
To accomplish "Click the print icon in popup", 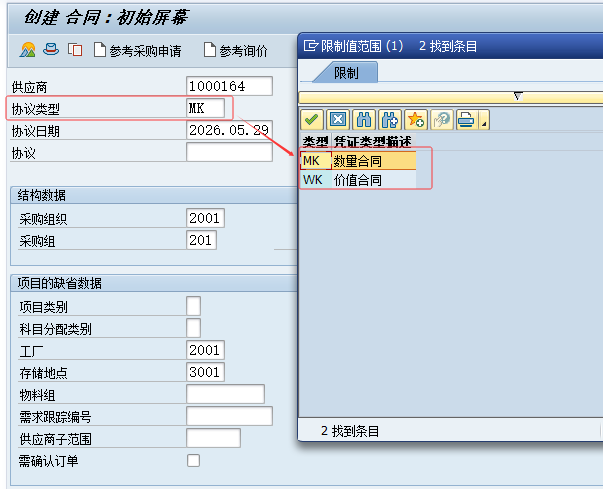I will coord(466,120).
